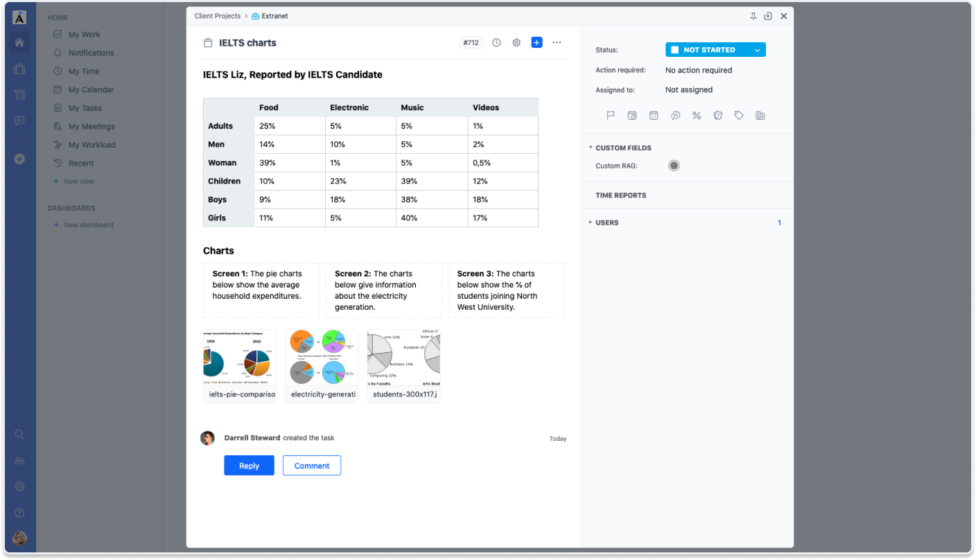
Task: Click the plus add icon in left rail
Action: 19,159
